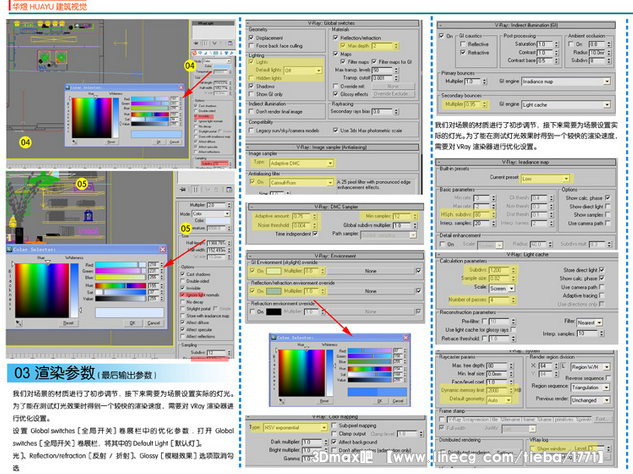The height and width of the screenshot is (474, 633).
Task: Click OK in the environment Color Selector
Action: (x=380, y=401)
